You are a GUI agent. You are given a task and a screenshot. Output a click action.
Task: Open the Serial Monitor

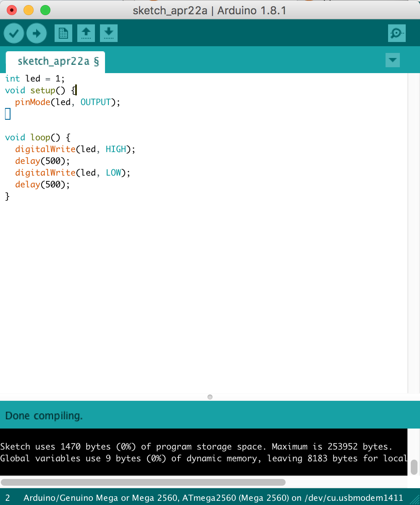(397, 34)
